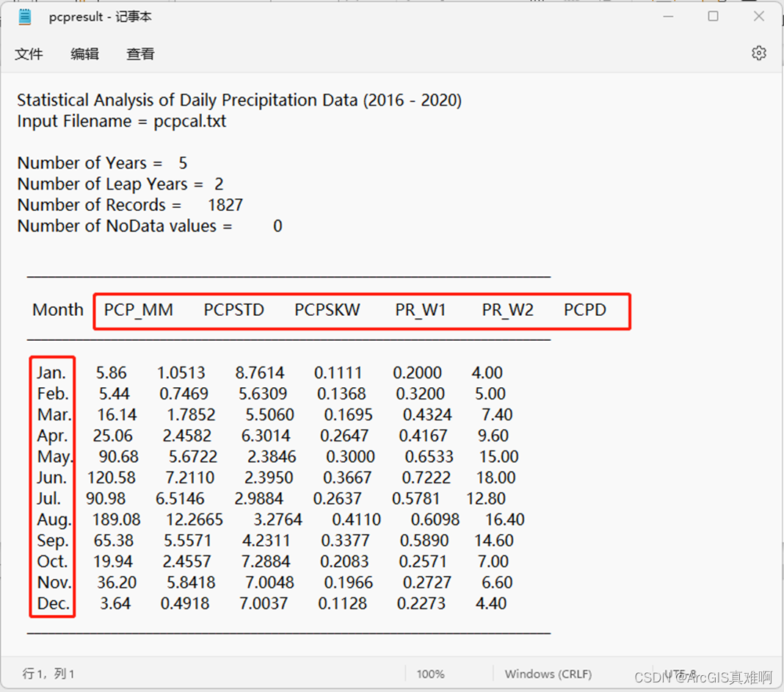Viewport: 784px width, 692px height.
Task: Minimize the pcpresult Notepad window
Action: (669, 16)
